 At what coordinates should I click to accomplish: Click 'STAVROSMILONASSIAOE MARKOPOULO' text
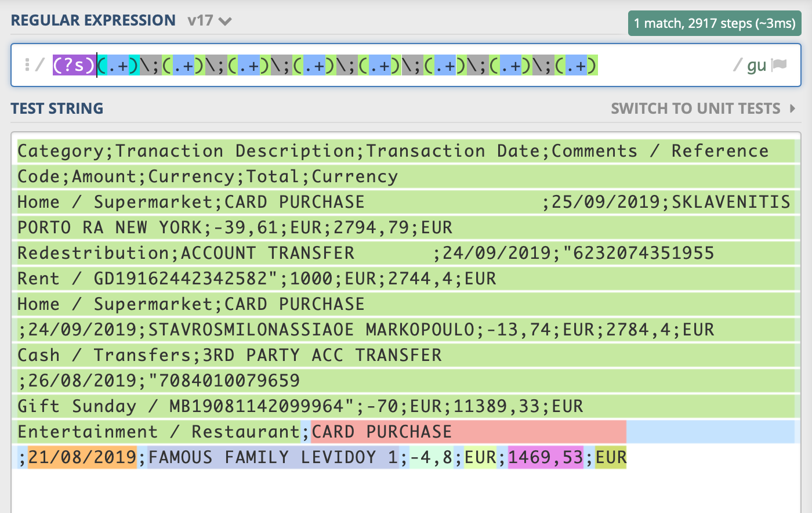(311, 330)
